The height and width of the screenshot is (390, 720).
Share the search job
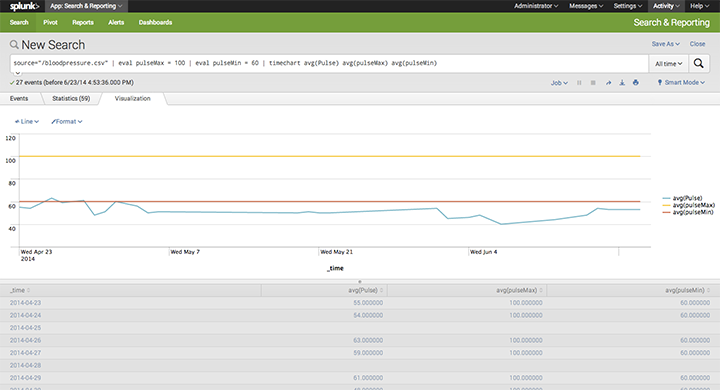pyautogui.click(x=608, y=83)
